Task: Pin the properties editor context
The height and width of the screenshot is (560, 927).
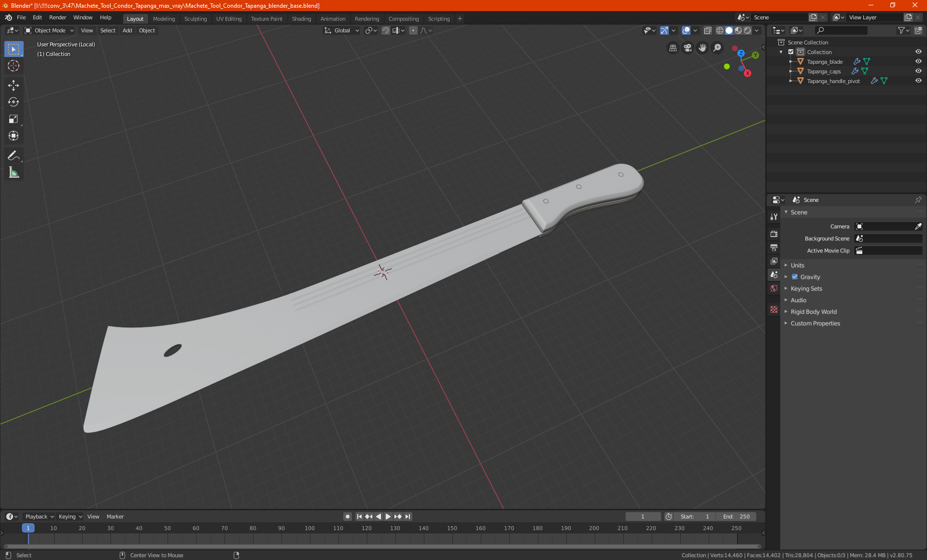Action: tap(918, 200)
